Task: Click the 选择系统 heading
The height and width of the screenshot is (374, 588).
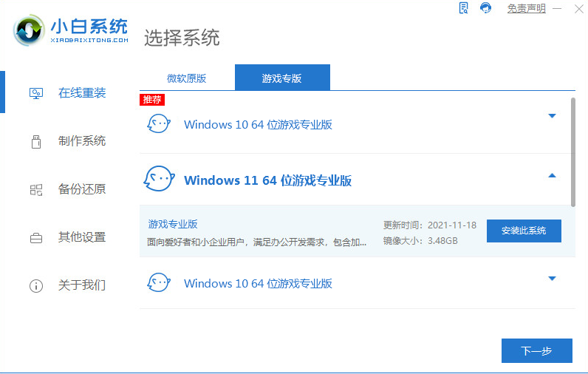Action: pos(182,38)
